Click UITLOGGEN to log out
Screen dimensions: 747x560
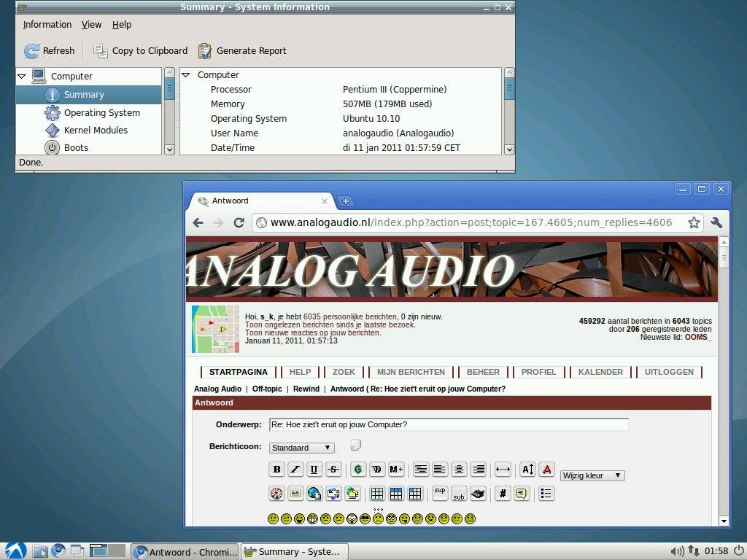pos(669,372)
